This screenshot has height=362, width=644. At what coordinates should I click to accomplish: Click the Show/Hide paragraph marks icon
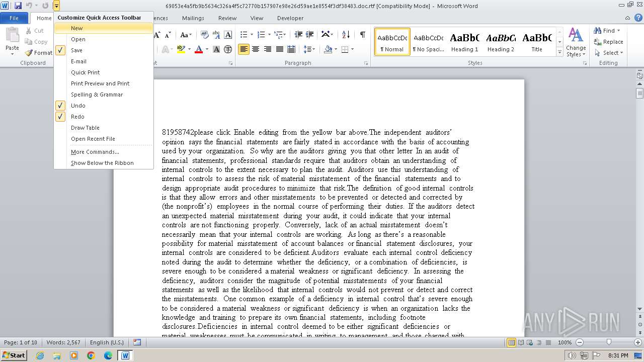[x=362, y=35]
